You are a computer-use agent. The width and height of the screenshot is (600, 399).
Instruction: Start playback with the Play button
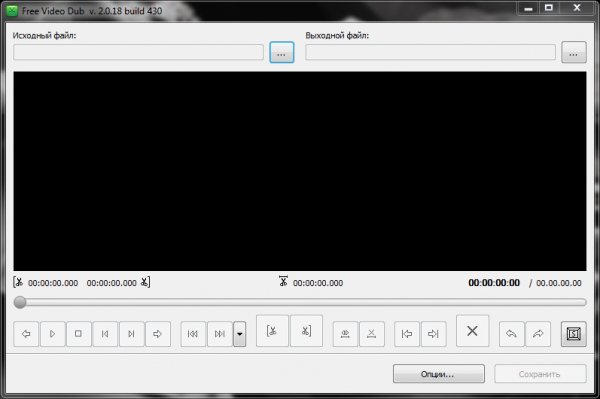point(52,334)
